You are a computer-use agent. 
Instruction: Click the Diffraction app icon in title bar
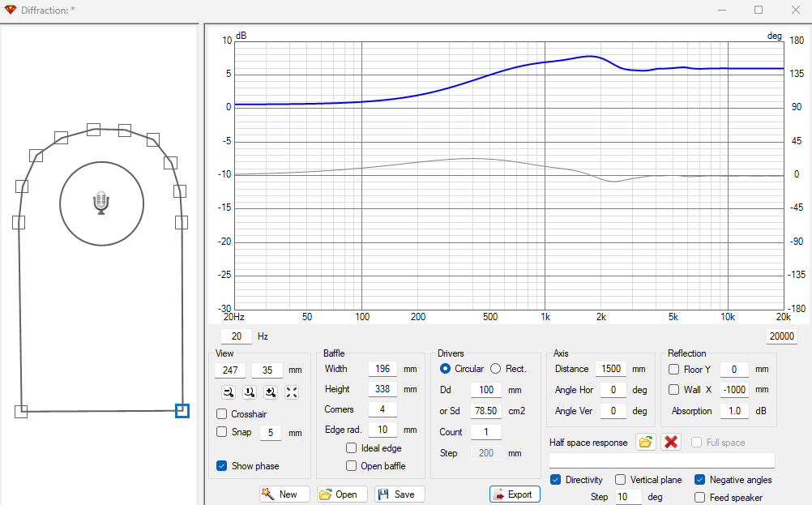click(x=10, y=10)
